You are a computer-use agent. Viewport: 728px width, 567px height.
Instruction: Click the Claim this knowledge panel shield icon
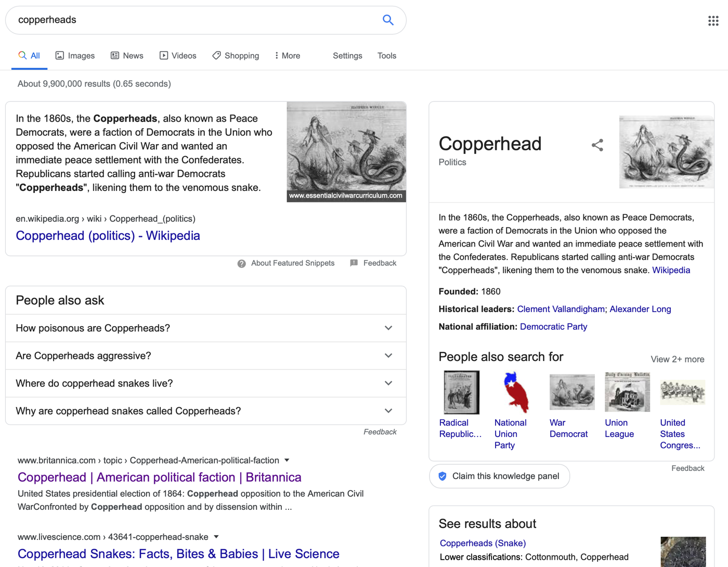tap(443, 476)
